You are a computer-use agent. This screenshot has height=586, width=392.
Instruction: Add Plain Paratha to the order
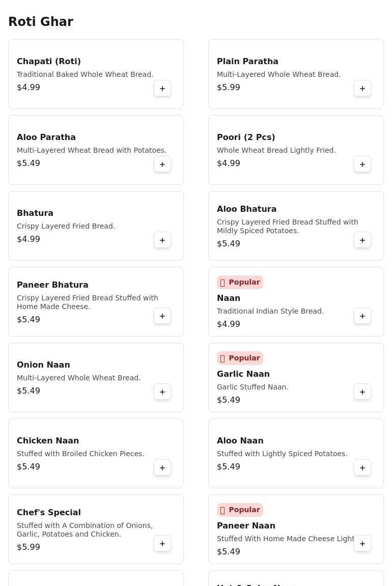point(362,89)
